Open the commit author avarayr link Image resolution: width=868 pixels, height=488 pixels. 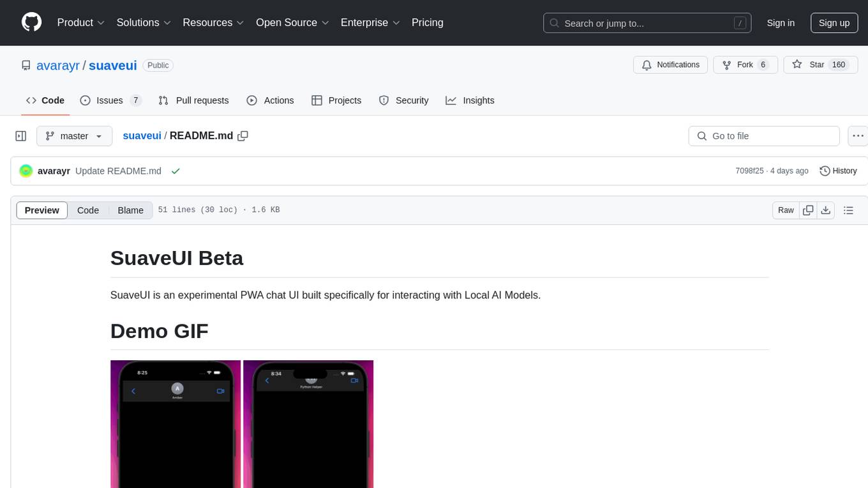tap(54, 171)
